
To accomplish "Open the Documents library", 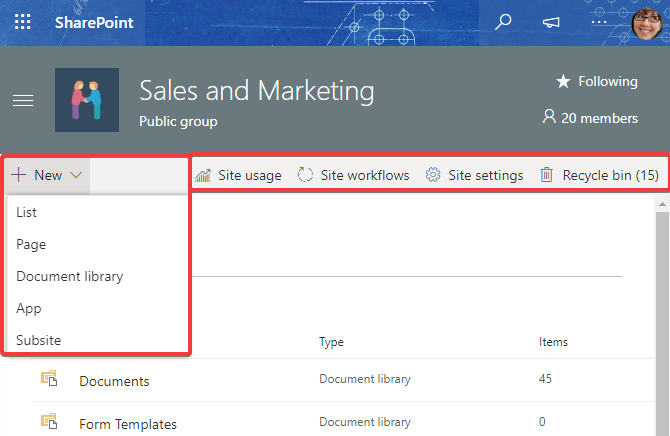I will (114, 381).
